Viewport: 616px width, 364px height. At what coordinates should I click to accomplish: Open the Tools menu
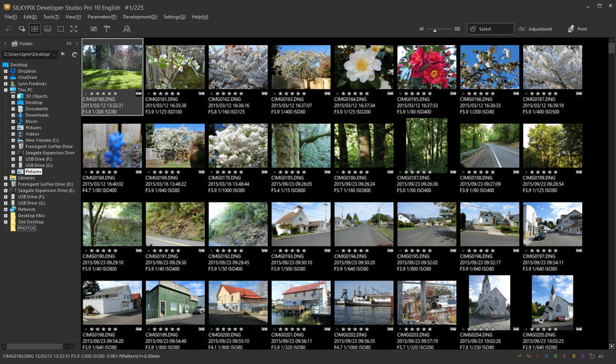point(51,17)
